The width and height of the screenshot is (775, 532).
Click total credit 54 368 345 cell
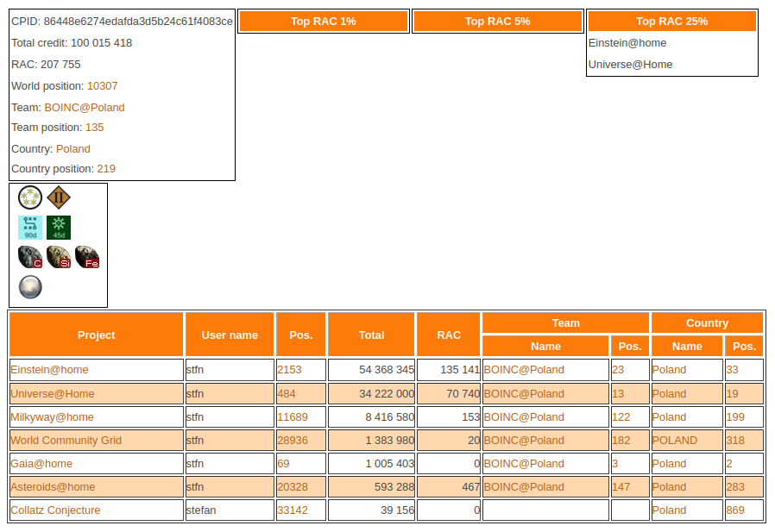click(371, 370)
